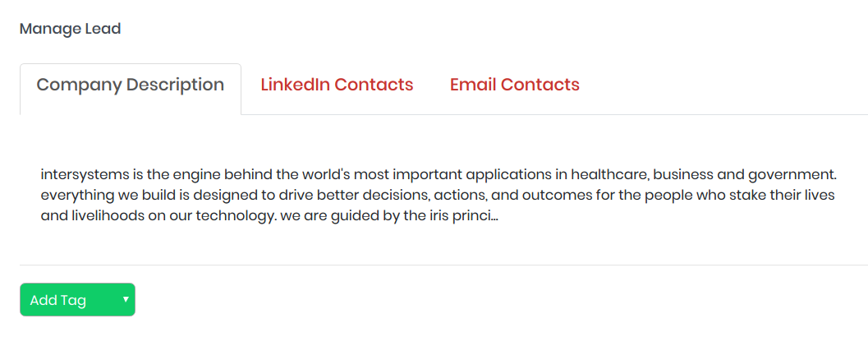
Task: Click the divider line above Add Tag
Action: click(443, 265)
